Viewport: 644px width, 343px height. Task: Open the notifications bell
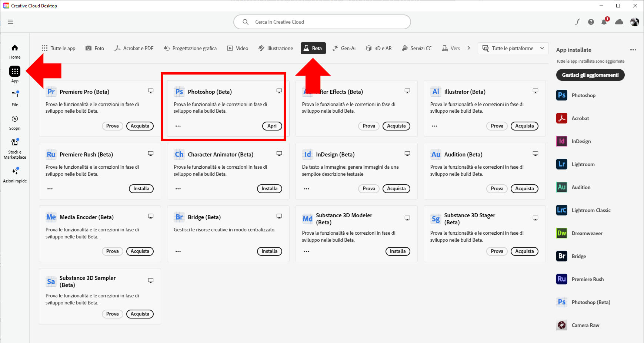coord(604,22)
